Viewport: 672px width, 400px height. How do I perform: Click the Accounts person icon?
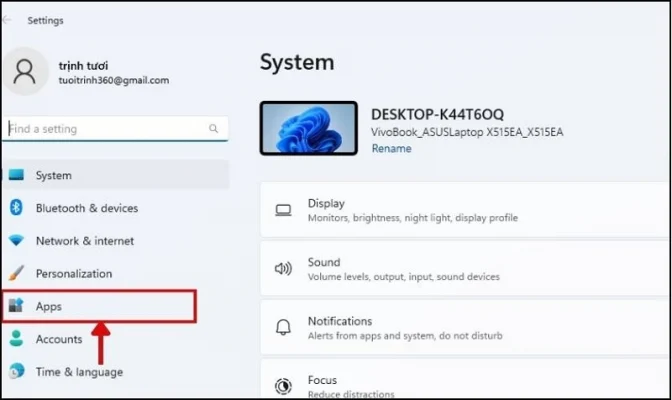coord(16,339)
